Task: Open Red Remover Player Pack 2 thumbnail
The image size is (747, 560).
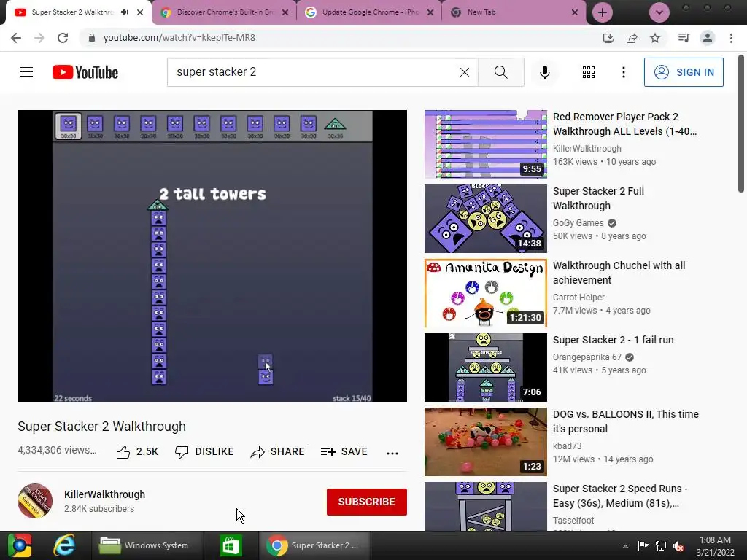Action: pyautogui.click(x=485, y=144)
